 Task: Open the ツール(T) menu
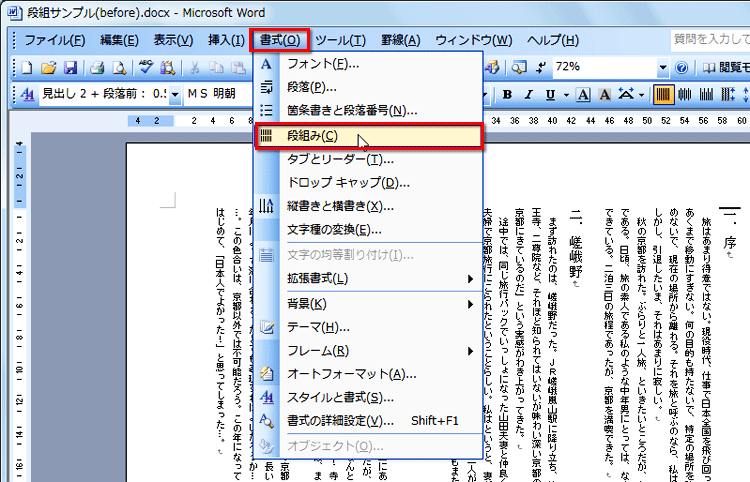point(341,40)
